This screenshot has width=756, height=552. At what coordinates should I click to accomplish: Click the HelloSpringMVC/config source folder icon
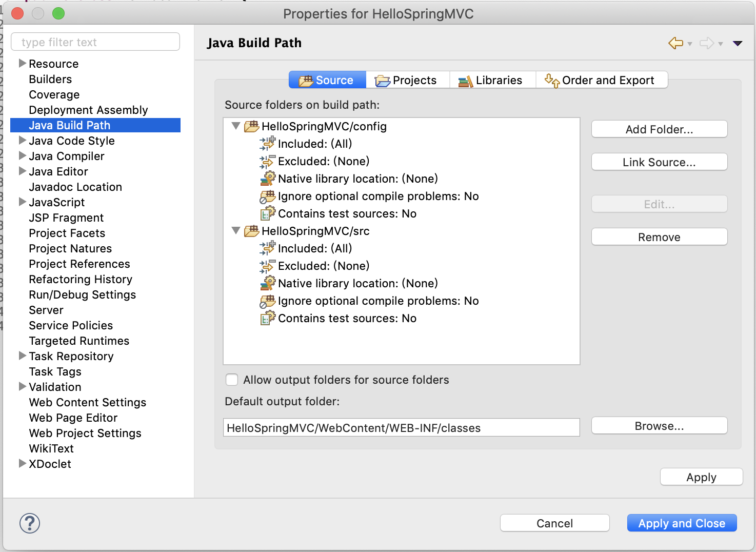[x=251, y=126]
